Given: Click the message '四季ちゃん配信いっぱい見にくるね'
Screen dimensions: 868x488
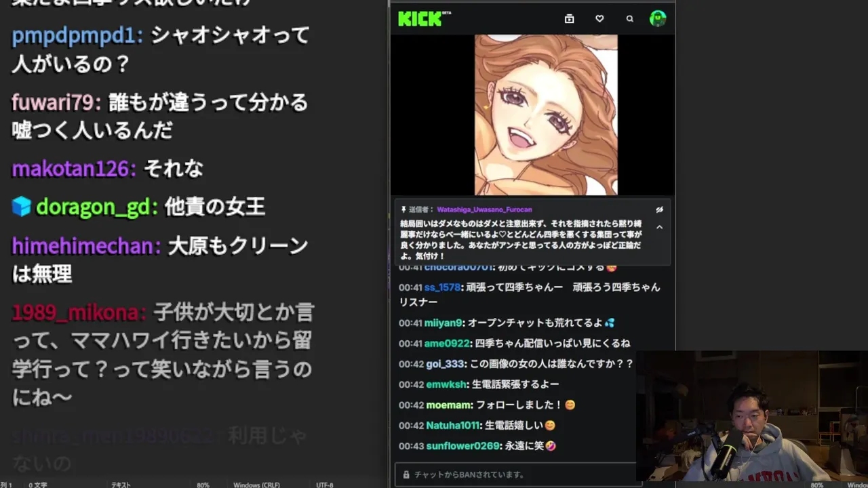Looking at the screenshot, I should click(x=553, y=344).
